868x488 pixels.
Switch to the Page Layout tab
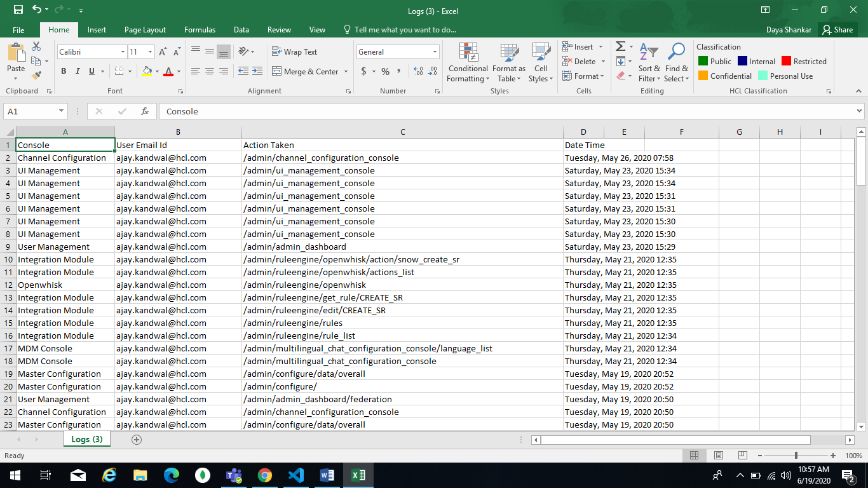(145, 30)
